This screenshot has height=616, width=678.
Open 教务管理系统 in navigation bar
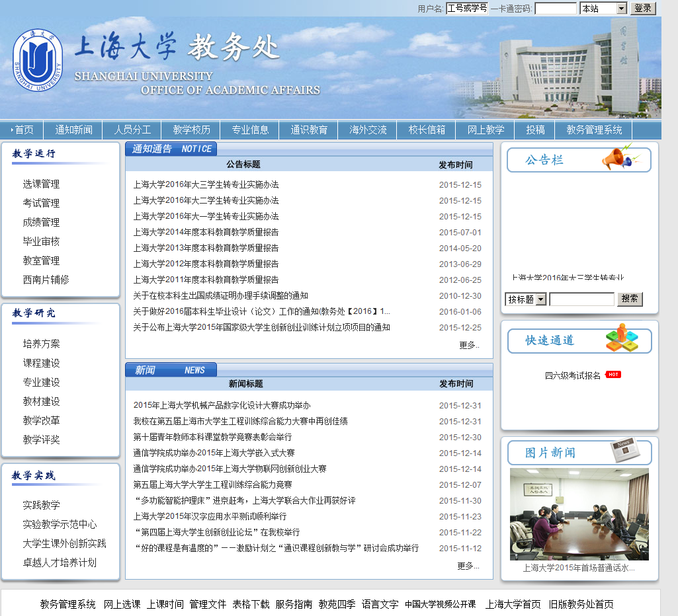(x=594, y=130)
